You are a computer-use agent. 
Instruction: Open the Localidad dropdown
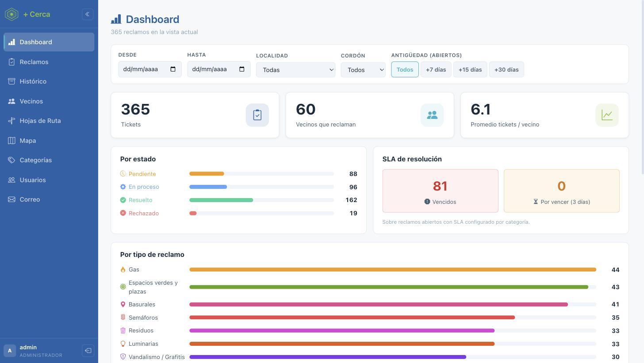coord(295,70)
